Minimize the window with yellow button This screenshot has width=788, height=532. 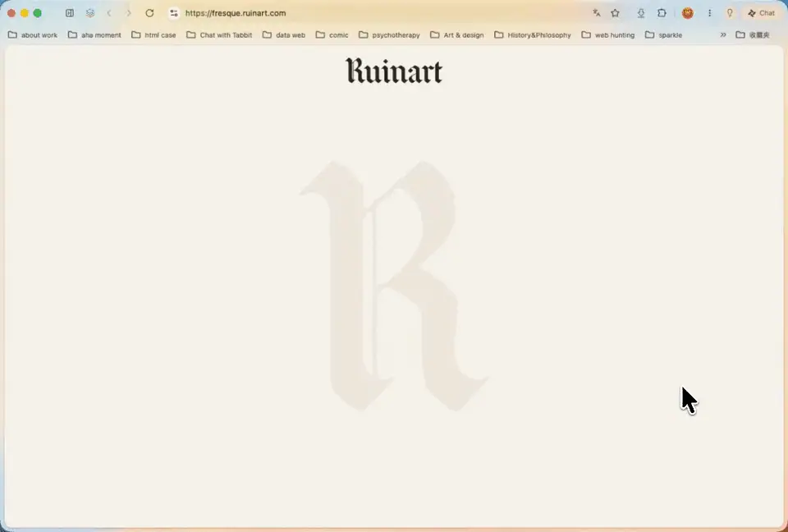[x=24, y=13]
